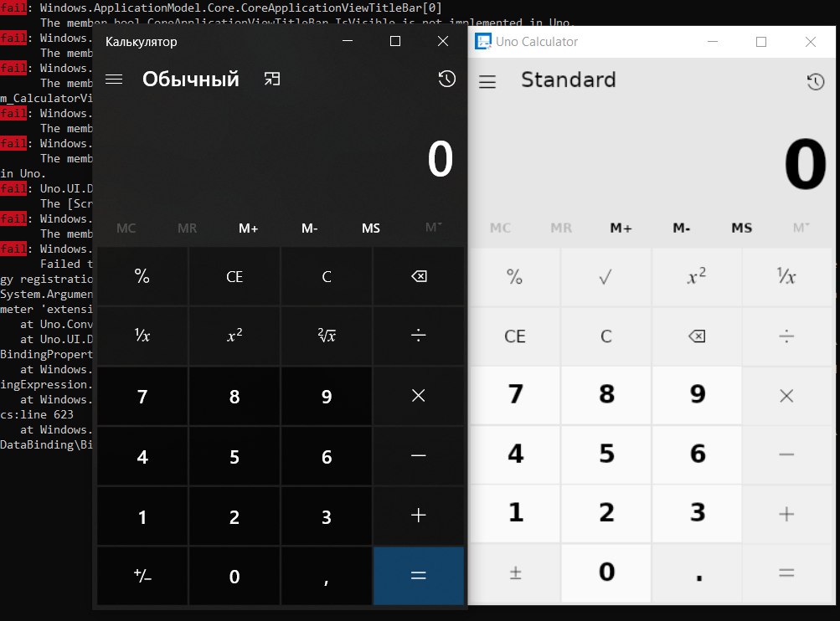Click M- in Калькулятор window
Screen dimensions: 840x621
pyautogui.click(x=310, y=228)
